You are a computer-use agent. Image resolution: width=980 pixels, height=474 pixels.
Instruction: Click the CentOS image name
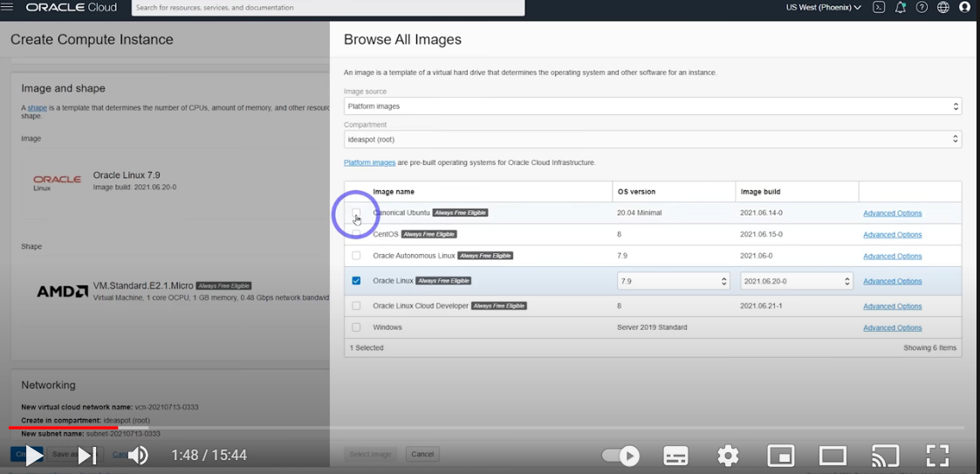point(385,234)
